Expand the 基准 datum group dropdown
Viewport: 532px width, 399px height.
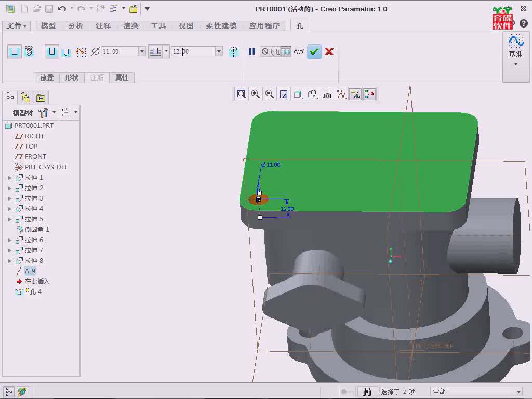tap(516, 64)
